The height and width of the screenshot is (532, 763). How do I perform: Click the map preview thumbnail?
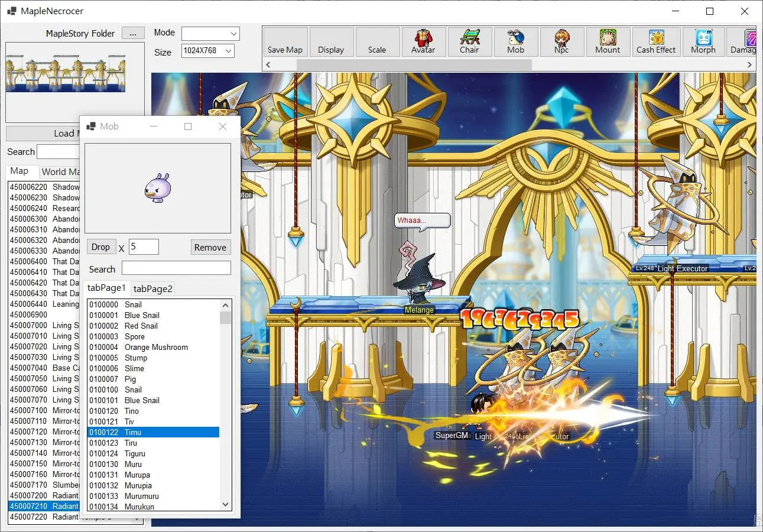click(66, 74)
